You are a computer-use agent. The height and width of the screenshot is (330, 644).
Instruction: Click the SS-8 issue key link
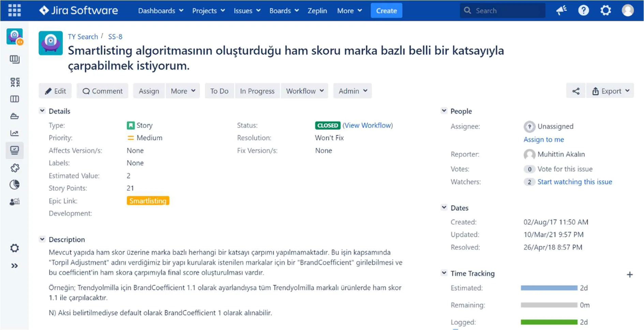point(115,37)
